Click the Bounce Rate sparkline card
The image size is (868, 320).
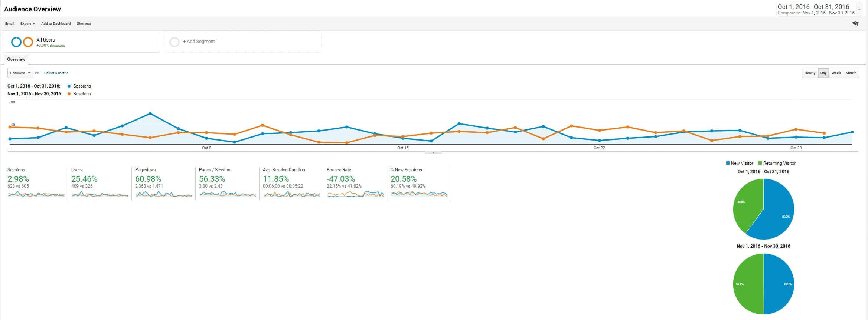[x=355, y=183]
